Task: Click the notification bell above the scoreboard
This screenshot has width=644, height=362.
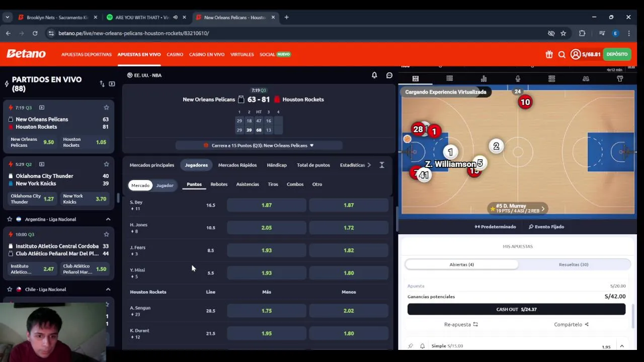Action: coord(374,75)
